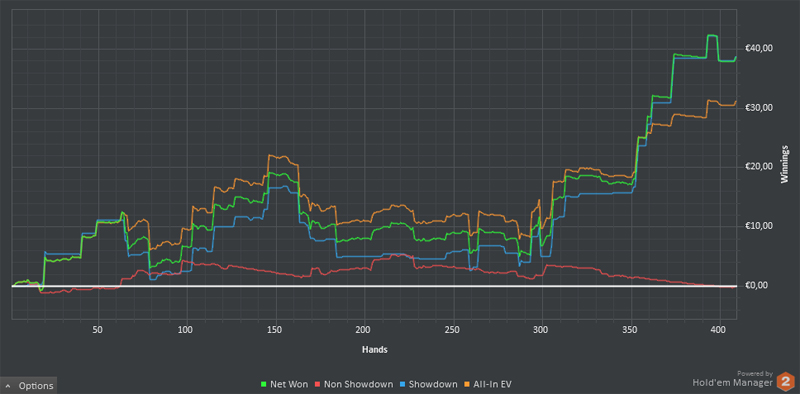Screen dimensions: 800x394
Task: Toggle the Non Showdown legend entry
Action: coord(353,384)
